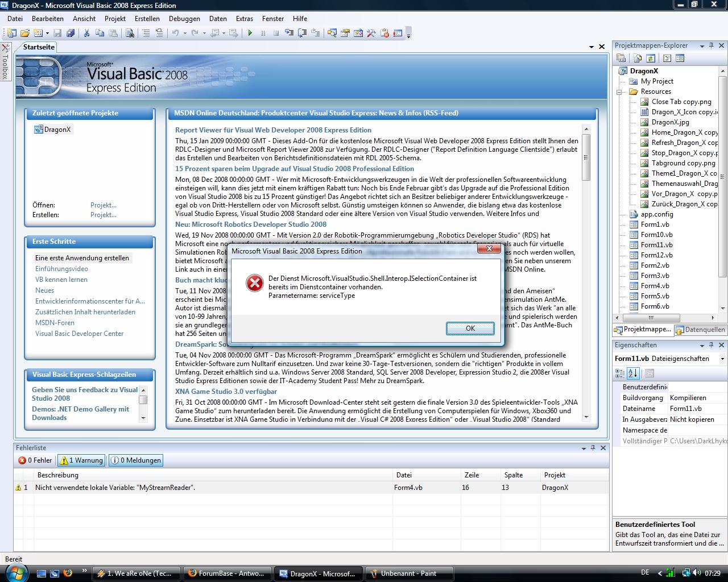Switch to ForumBase Firefox taskbar button

tap(226, 573)
